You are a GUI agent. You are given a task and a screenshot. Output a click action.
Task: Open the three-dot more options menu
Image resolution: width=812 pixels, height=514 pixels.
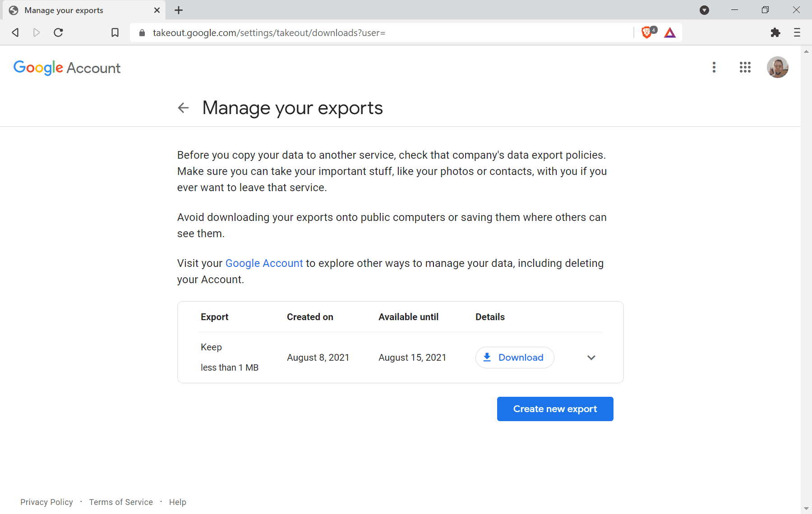pyautogui.click(x=714, y=67)
